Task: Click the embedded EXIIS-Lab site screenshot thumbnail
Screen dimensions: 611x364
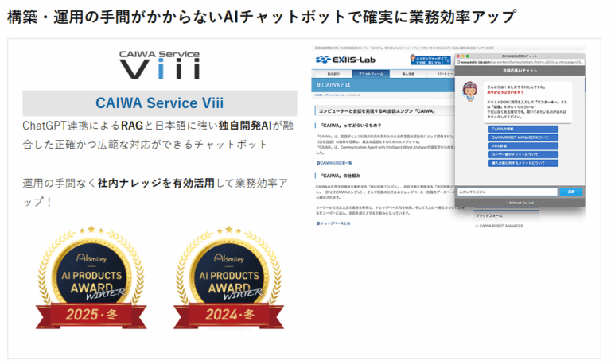Action: pyautogui.click(x=449, y=138)
